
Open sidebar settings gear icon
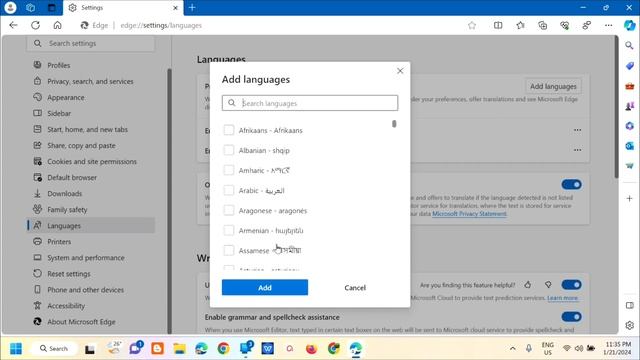coord(629,325)
